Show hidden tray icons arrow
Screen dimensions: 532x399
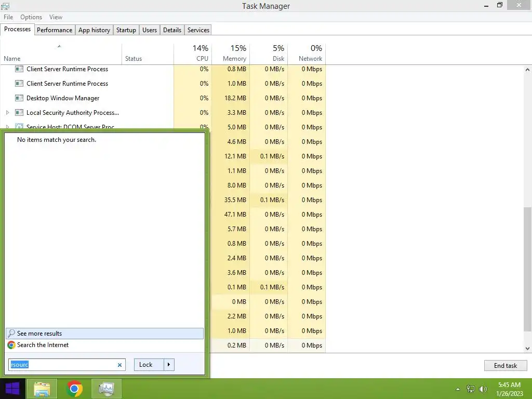click(458, 389)
